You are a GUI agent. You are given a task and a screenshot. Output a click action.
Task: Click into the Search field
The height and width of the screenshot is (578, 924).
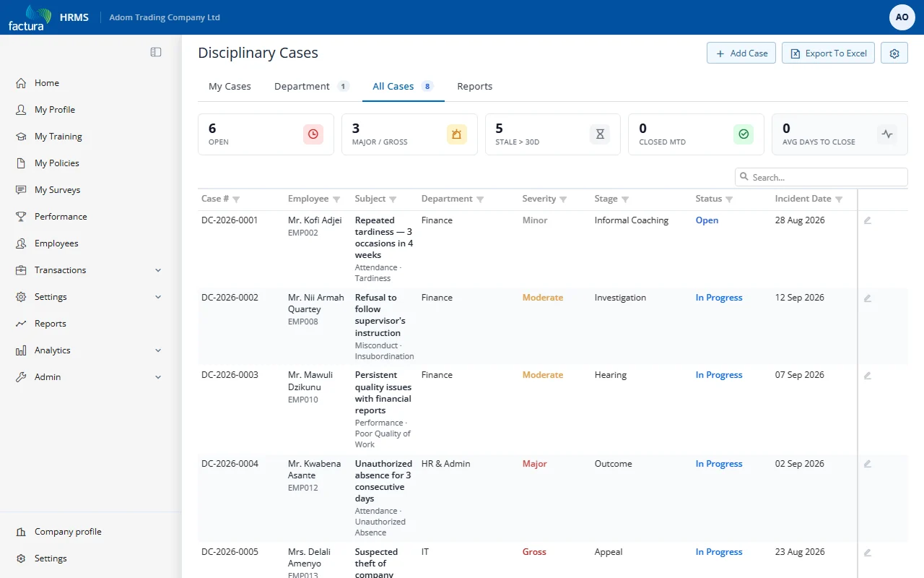(x=821, y=177)
